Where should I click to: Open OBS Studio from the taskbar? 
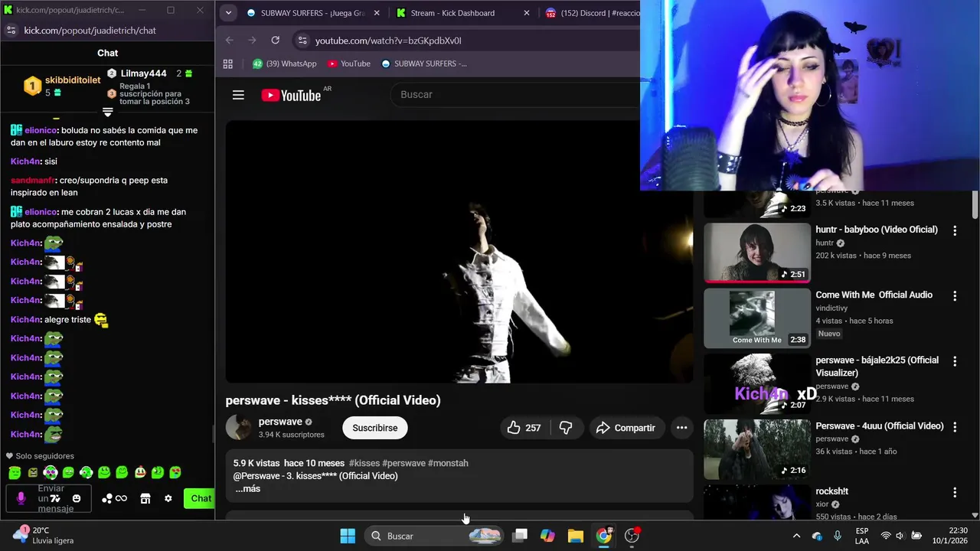632,536
